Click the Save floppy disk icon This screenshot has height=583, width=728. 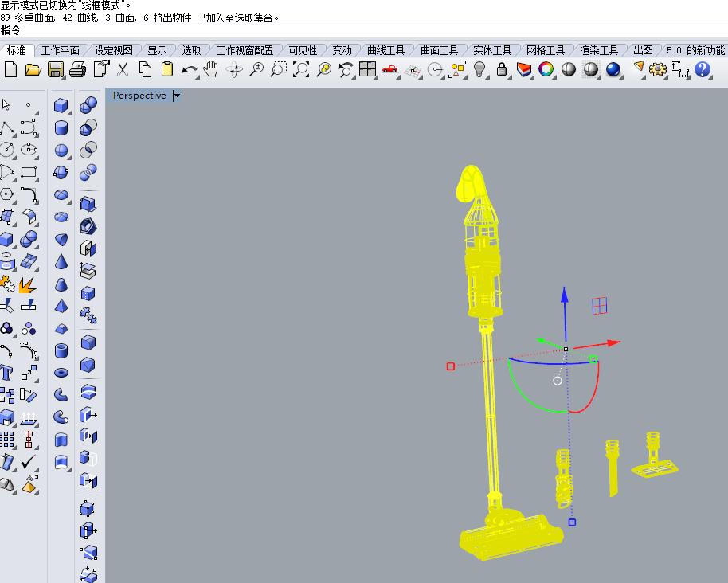pos(55,69)
